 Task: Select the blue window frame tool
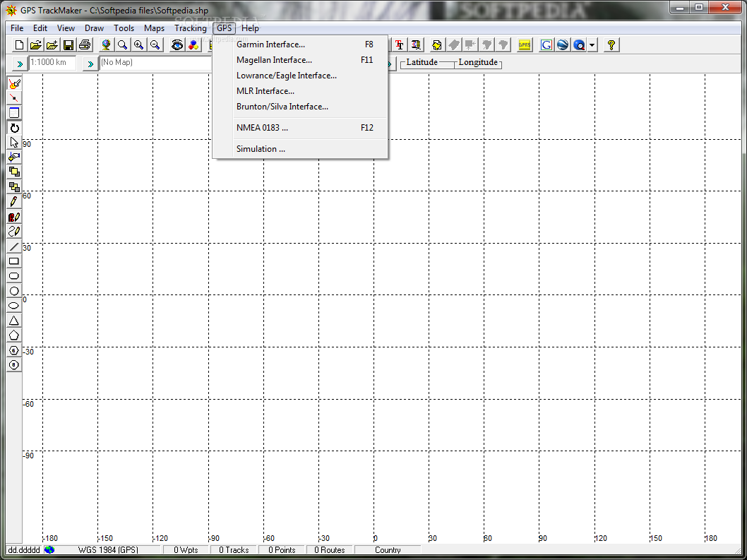pyautogui.click(x=14, y=113)
